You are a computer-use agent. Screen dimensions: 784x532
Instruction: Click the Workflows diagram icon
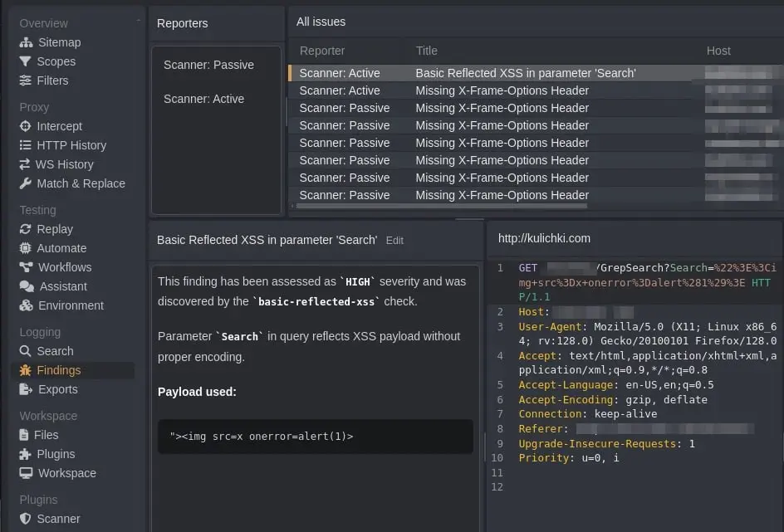pyautogui.click(x=26, y=267)
